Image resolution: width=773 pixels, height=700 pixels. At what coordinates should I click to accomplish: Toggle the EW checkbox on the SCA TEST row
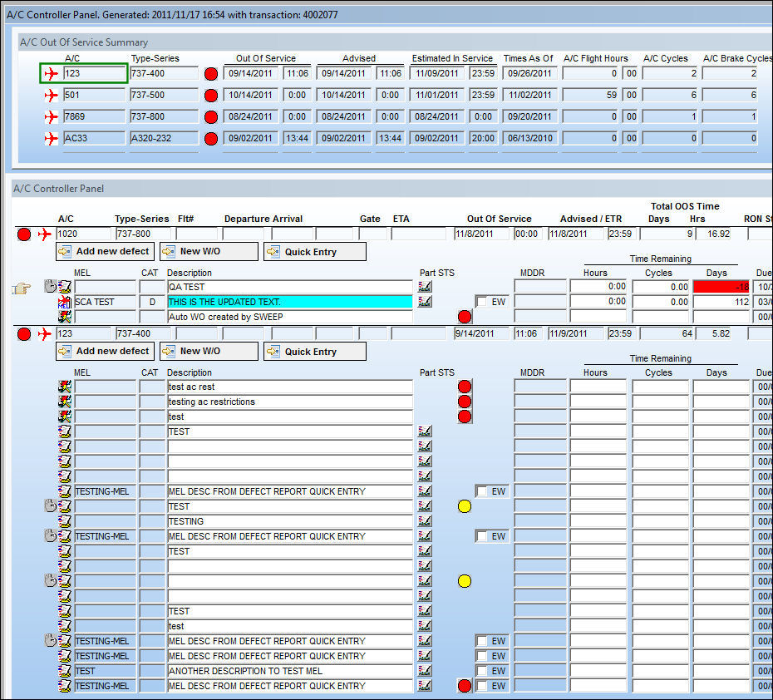[481, 302]
